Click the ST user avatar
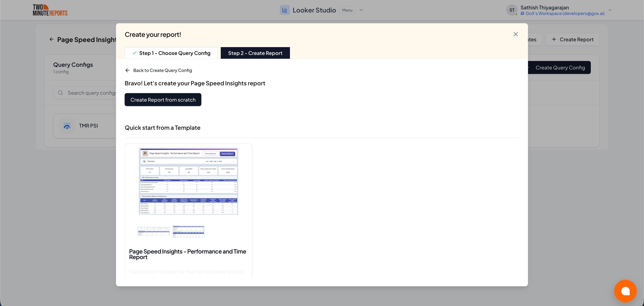Viewport: 644px width, 306px height. (512, 10)
